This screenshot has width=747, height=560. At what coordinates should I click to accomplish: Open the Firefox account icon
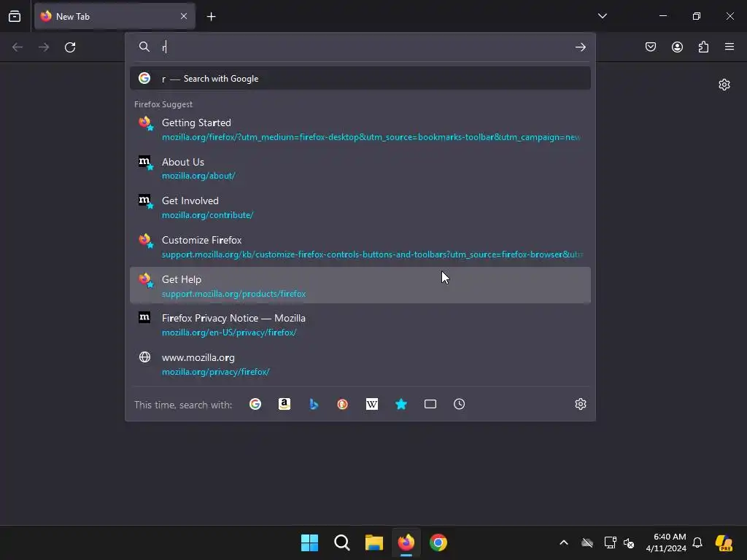tap(677, 47)
